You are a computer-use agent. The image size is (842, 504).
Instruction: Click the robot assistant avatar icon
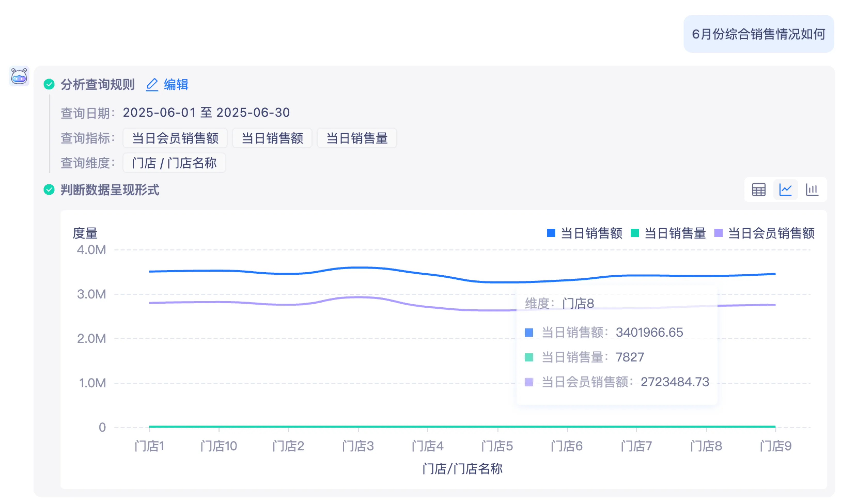[19, 76]
